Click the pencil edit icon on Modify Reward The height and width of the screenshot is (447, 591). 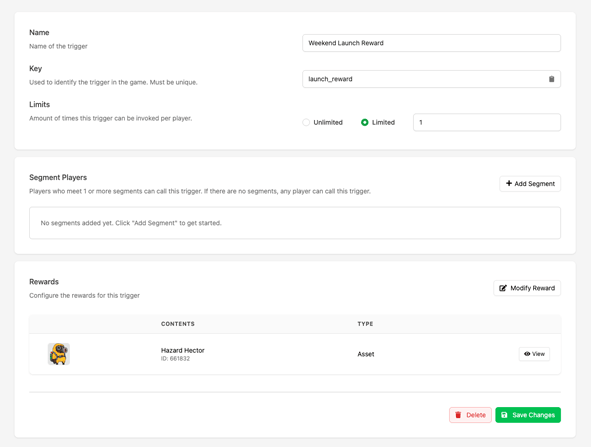pos(503,288)
